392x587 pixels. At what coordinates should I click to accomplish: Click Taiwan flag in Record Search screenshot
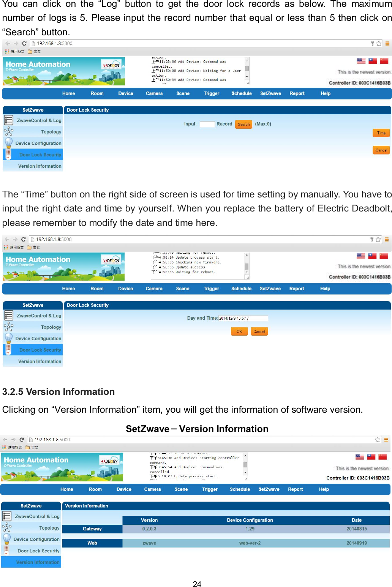pyautogui.click(x=373, y=61)
